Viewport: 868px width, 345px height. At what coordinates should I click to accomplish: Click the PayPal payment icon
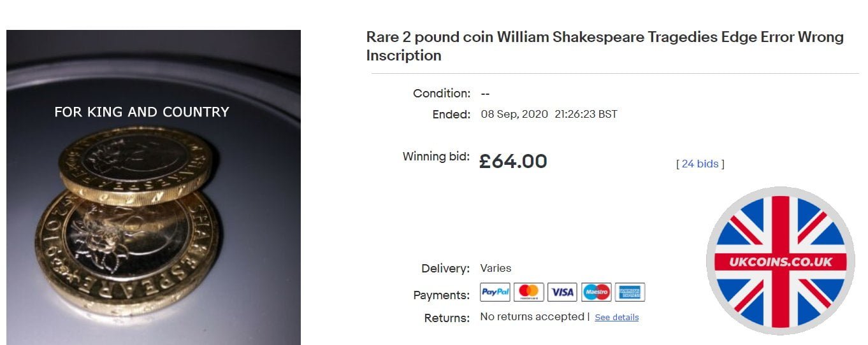pos(495,292)
